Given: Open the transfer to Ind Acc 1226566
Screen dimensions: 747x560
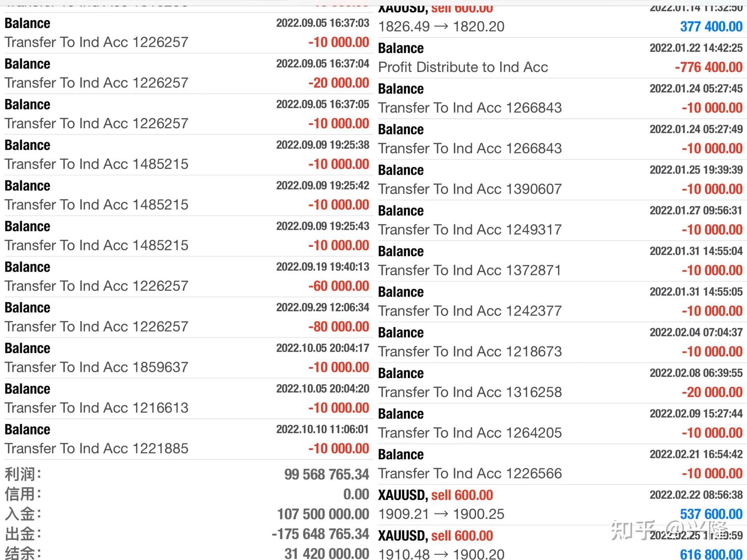Looking at the screenshot, I should [470, 473].
